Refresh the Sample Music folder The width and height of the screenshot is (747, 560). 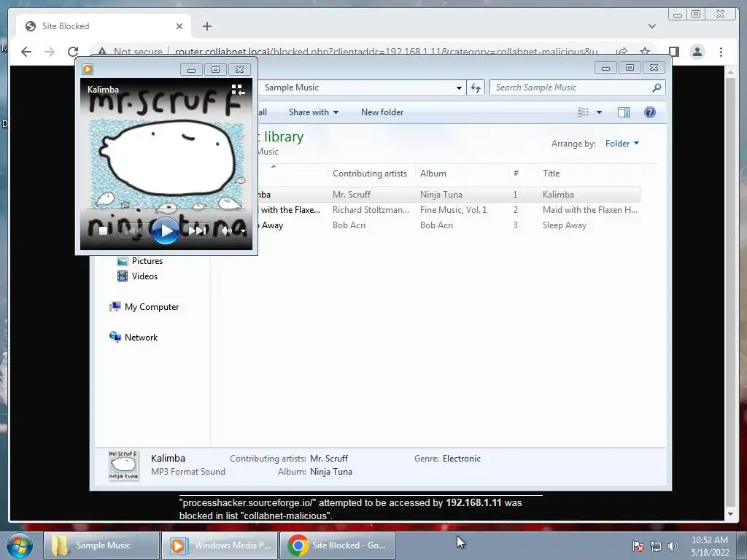(x=476, y=87)
